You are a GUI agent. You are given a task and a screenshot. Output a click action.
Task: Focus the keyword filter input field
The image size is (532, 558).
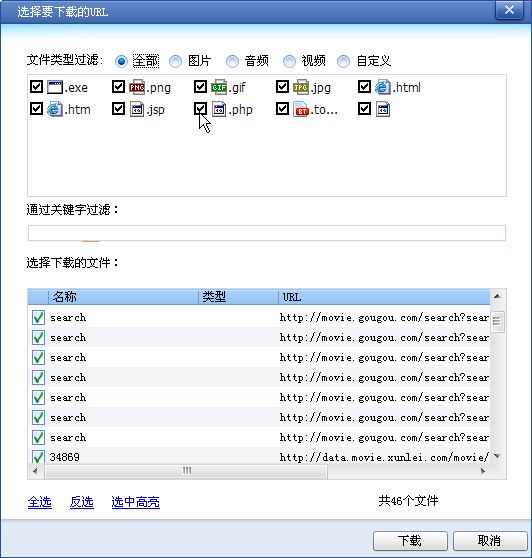point(267,233)
